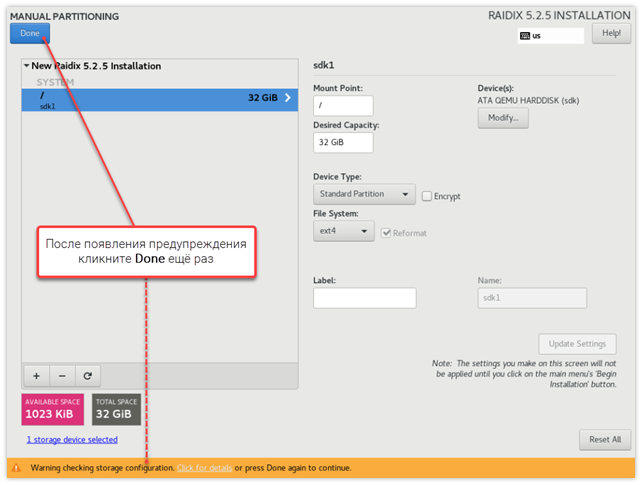Image resolution: width=642 pixels, height=485 pixels.
Task: Click the blue Done button
Action: coord(30,33)
